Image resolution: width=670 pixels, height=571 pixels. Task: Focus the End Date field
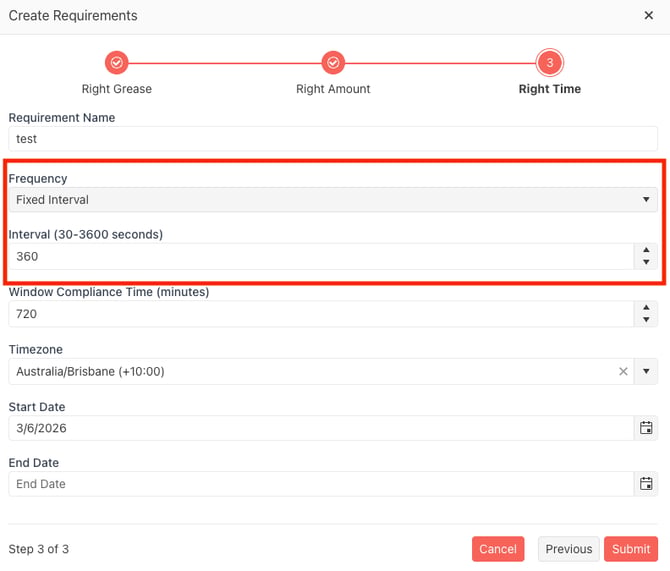point(321,484)
